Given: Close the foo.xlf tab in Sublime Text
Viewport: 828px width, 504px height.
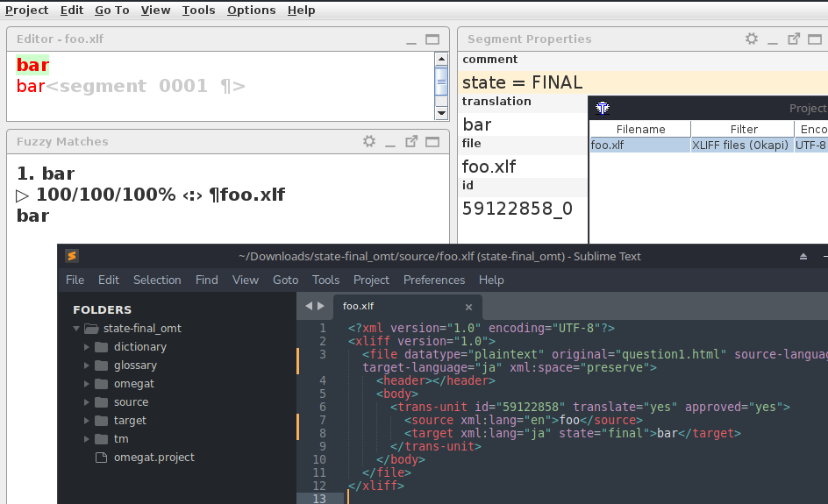Looking at the screenshot, I should click(468, 307).
